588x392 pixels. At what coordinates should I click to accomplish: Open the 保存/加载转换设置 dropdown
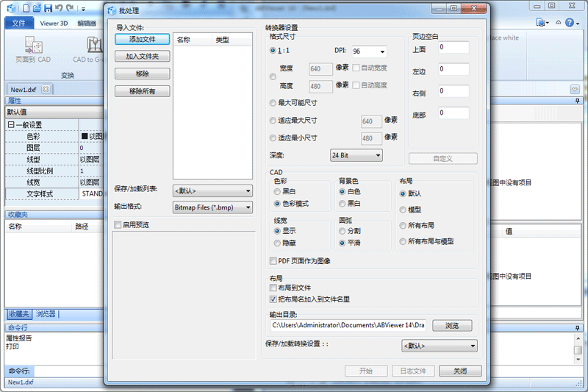click(x=440, y=346)
